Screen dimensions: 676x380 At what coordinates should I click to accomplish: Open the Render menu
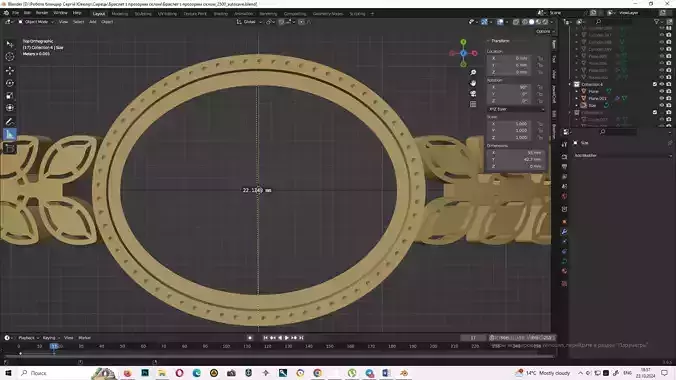42,13
